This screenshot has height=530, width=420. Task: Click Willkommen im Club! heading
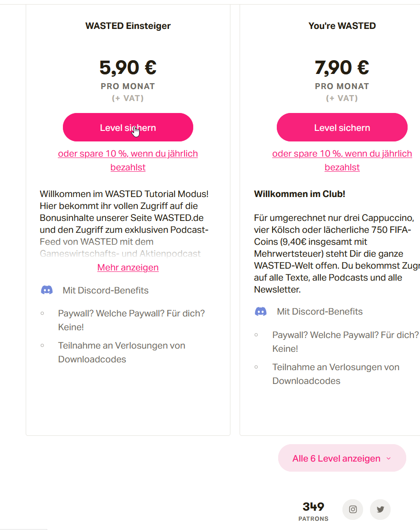[299, 194]
